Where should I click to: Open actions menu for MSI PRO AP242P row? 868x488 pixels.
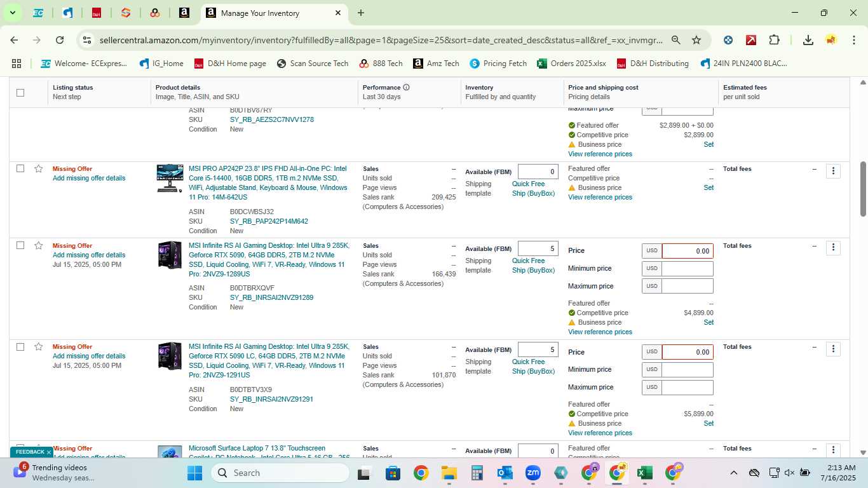833,171
